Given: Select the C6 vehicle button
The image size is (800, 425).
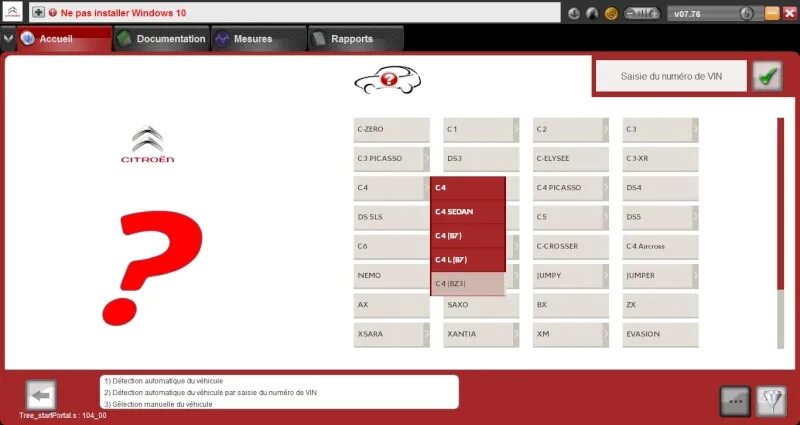Looking at the screenshot, I should point(391,246).
